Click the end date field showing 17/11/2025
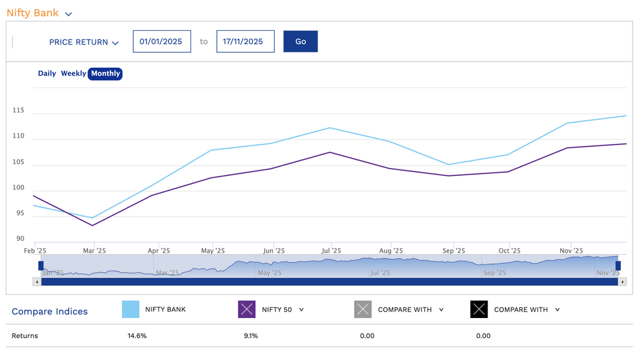The width and height of the screenshot is (644, 352). (245, 41)
